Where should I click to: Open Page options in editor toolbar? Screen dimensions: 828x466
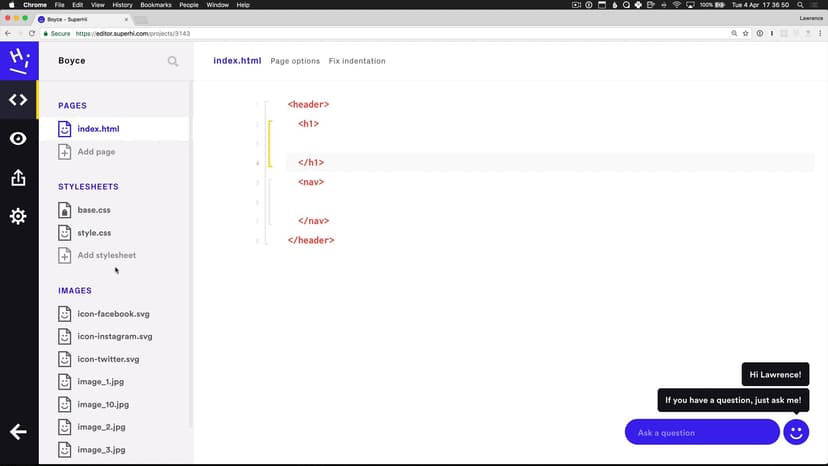[x=295, y=61]
